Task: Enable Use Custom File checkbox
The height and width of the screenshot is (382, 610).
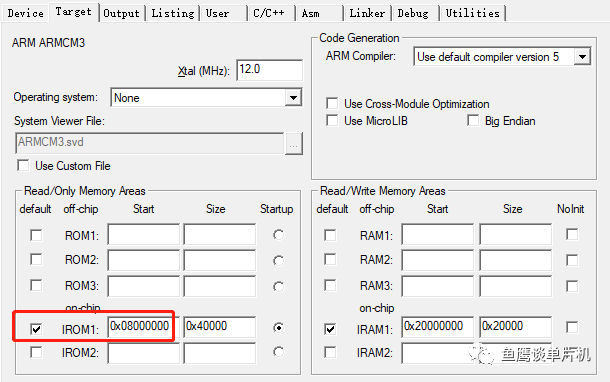Action: [x=23, y=165]
